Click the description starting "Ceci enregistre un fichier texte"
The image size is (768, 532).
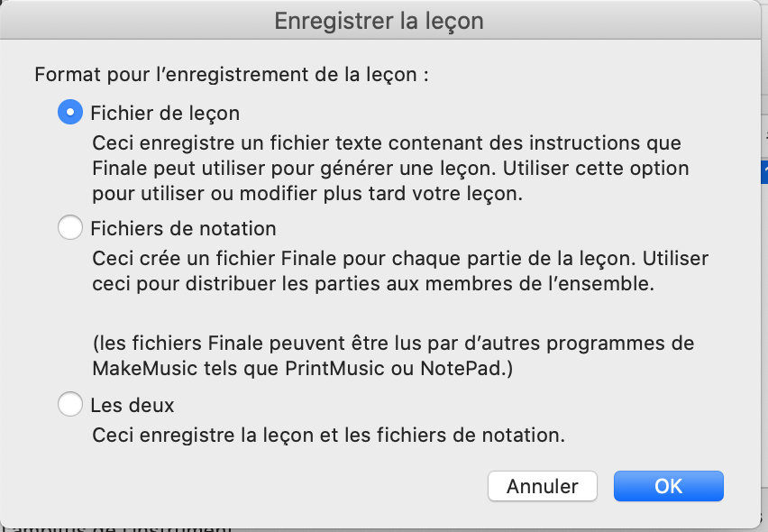pyautogui.click(x=387, y=142)
